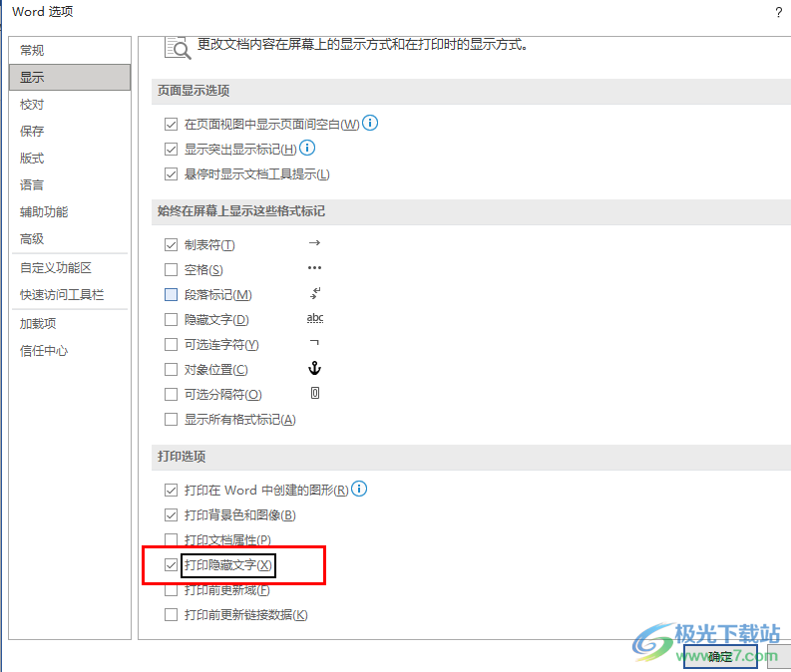The width and height of the screenshot is (791, 672).
Task: Open the 高级 options category
Action: point(32,239)
